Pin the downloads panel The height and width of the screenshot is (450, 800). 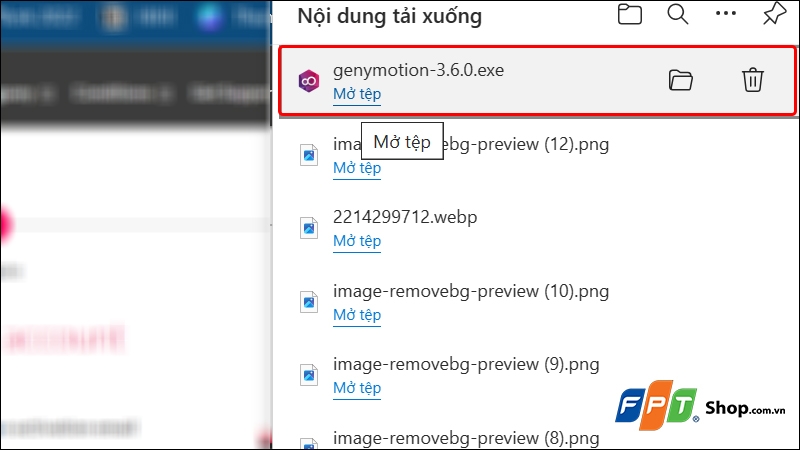point(774,14)
